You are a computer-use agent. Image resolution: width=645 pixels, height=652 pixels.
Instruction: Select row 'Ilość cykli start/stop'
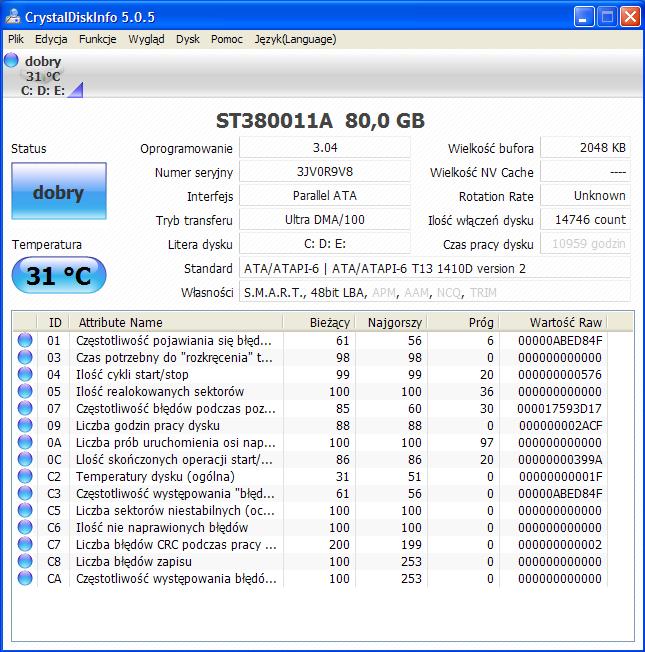click(x=322, y=374)
